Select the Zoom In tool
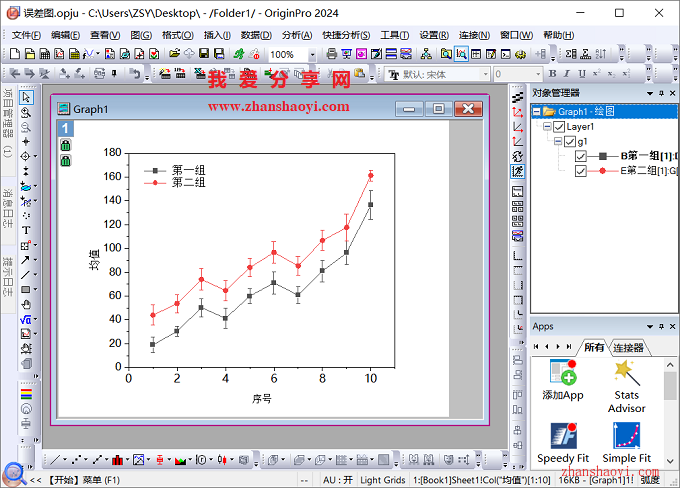The image size is (680, 488). pos(26,112)
